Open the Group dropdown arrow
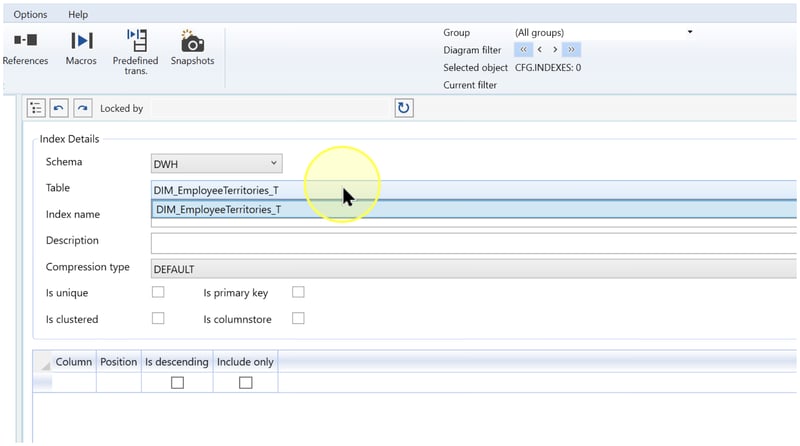This screenshot has height=446, width=800. coord(690,32)
